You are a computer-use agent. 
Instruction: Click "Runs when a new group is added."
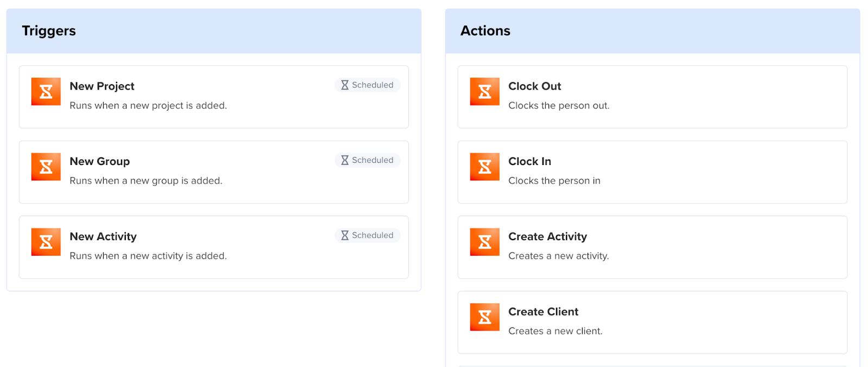[146, 181]
